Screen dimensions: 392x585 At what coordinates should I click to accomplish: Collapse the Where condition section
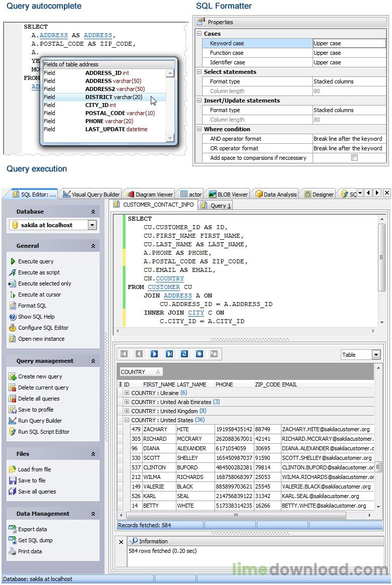click(199, 129)
